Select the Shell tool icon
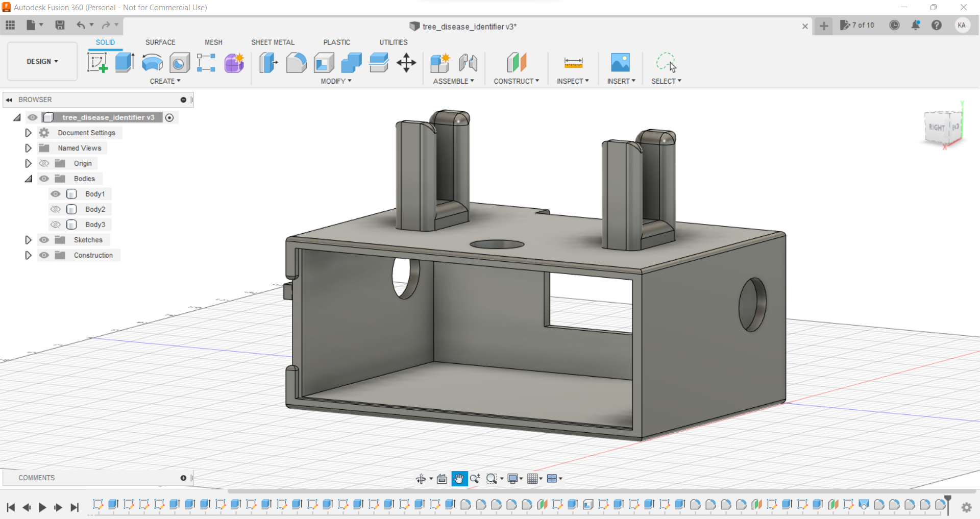The width and height of the screenshot is (980, 519). [324, 63]
